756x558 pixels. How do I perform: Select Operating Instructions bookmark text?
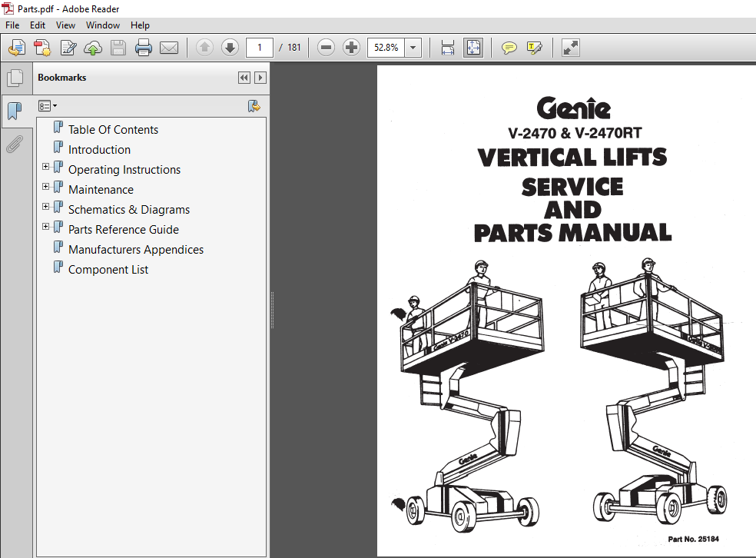124,170
